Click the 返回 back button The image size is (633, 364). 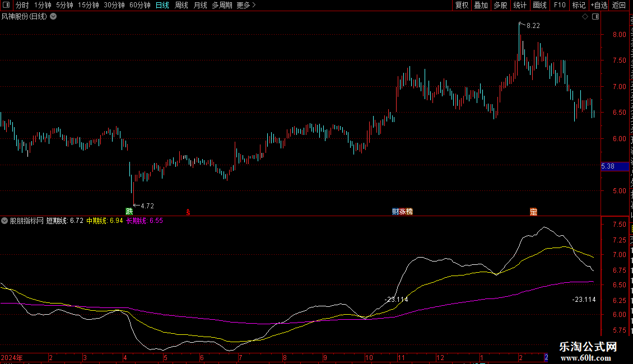click(x=619, y=5)
